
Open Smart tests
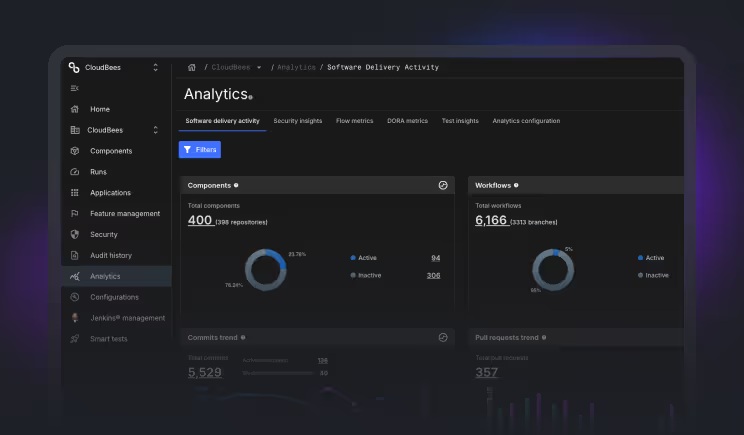point(109,339)
